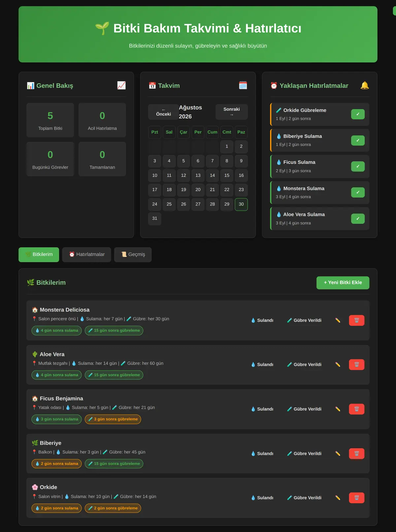
Task: Click Orkide's '2 gün sonra sulama' badge
Action: point(56,508)
